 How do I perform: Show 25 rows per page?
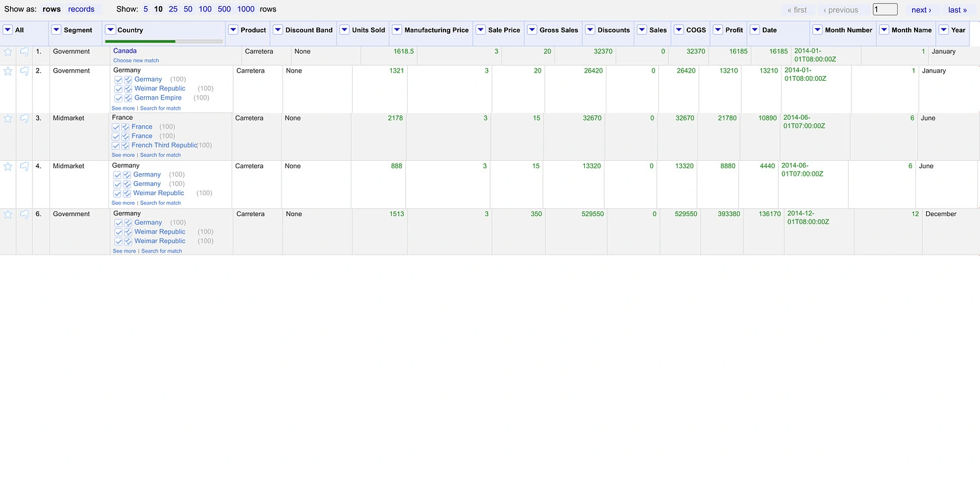pyautogui.click(x=173, y=9)
